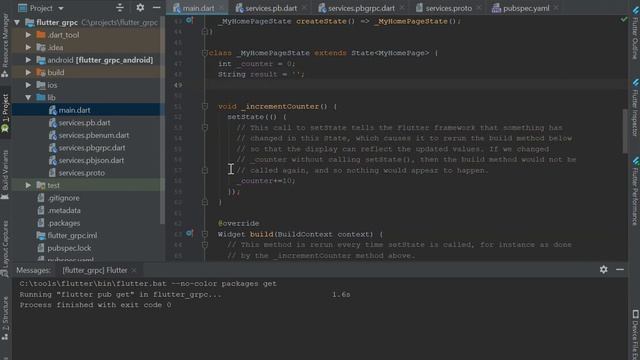Collapse the lib folder
640x360 pixels.
28,98
